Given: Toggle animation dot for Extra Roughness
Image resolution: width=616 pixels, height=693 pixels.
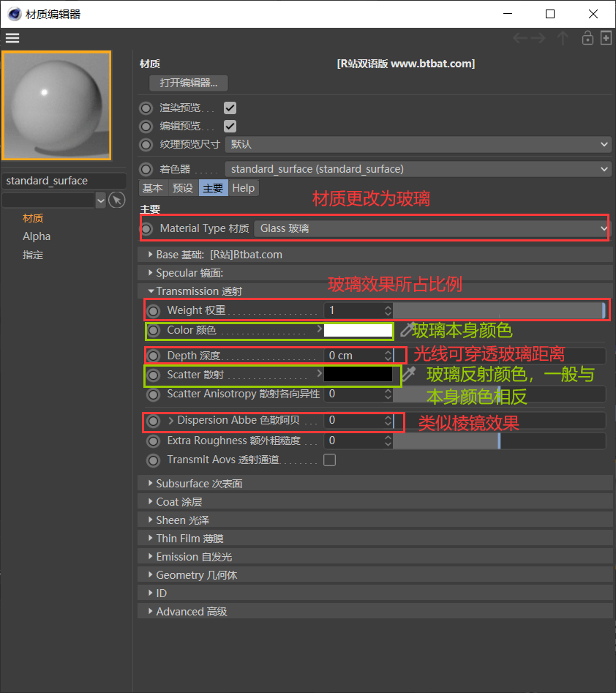Looking at the screenshot, I should tap(154, 441).
